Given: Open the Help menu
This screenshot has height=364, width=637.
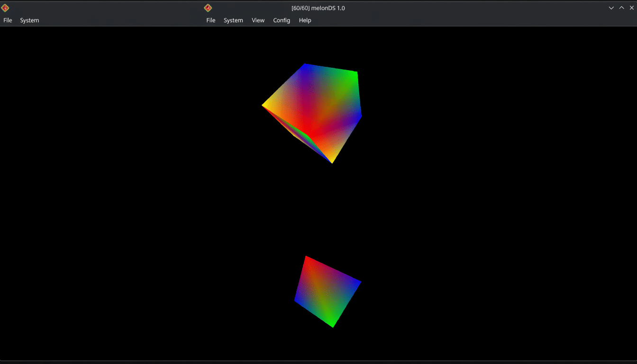Looking at the screenshot, I should [305, 20].
